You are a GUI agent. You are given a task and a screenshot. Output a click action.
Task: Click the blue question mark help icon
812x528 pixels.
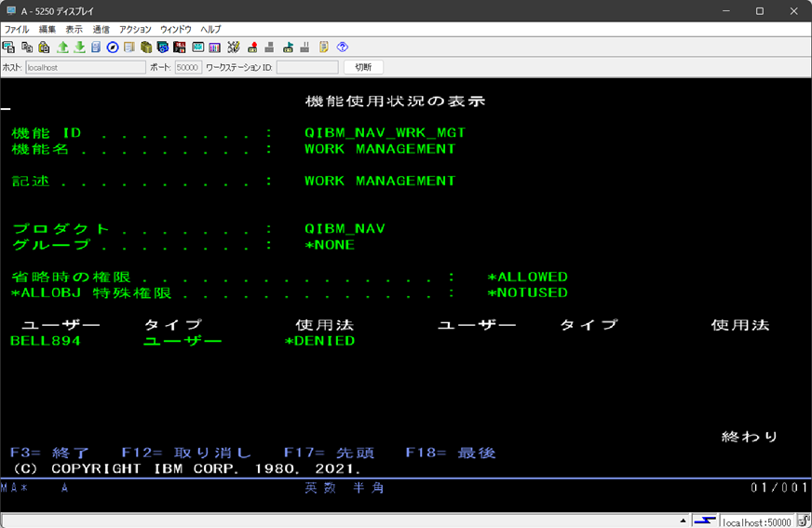click(342, 47)
